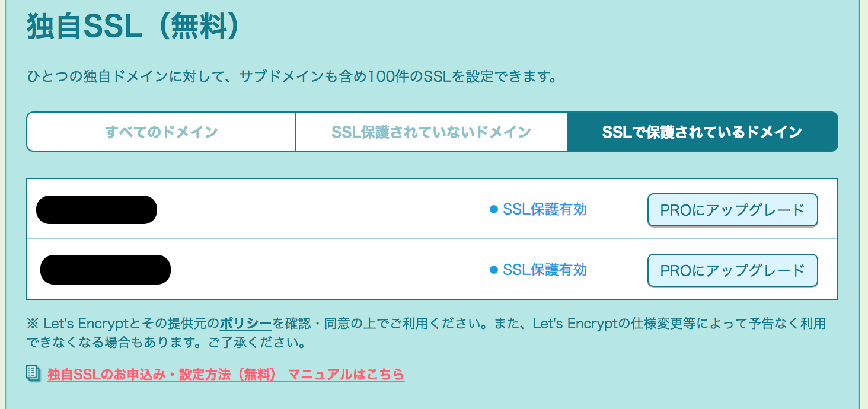Click the マニュアルはこちら portion of the red link

coord(346,374)
